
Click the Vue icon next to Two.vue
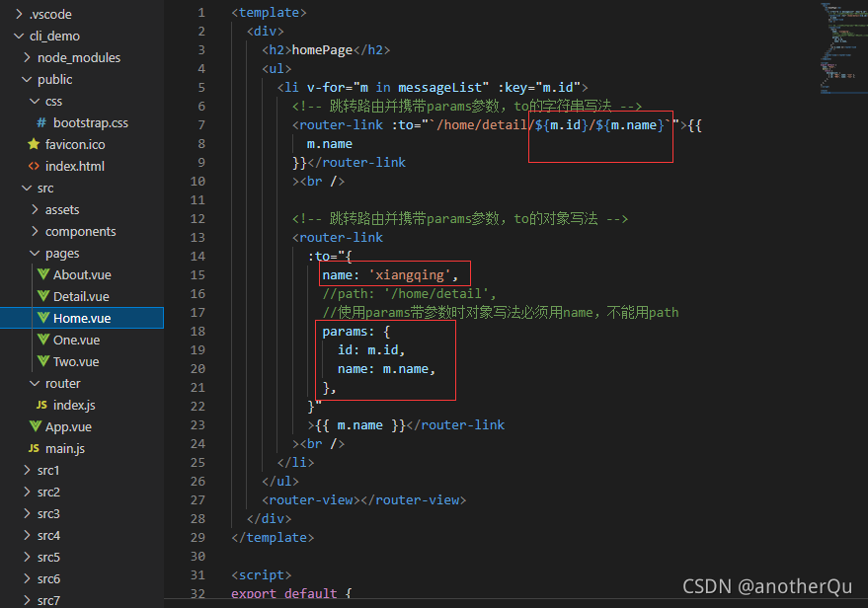pos(43,361)
